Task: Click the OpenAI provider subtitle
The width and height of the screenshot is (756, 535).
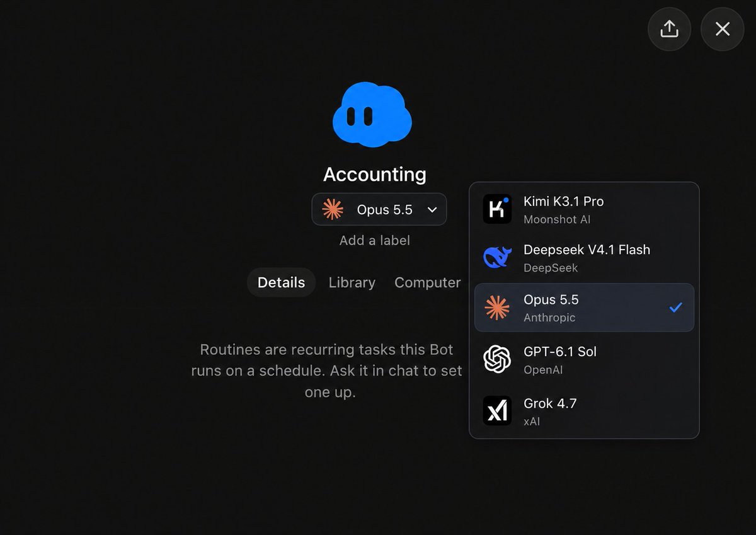Action: (x=544, y=370)
